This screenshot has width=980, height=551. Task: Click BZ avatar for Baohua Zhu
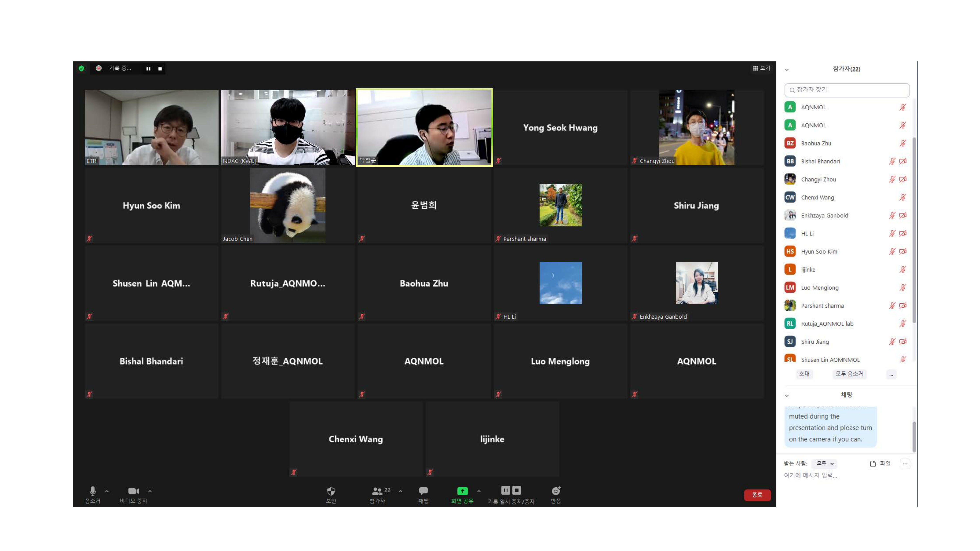tap(790, 143)
